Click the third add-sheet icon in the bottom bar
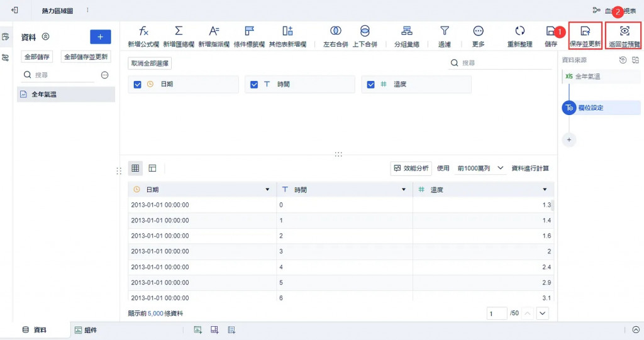This screenshot has width=644, height=340. click(x=231, y=330)
